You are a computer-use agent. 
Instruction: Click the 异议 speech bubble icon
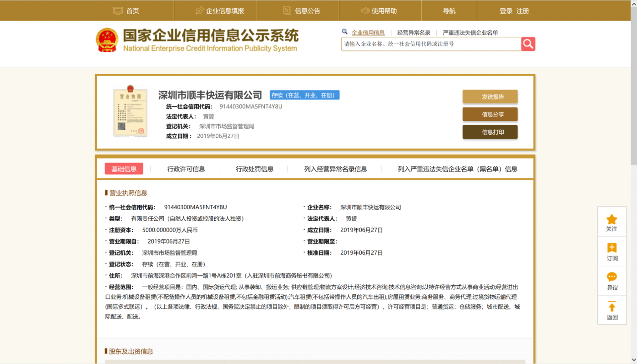coord(612,277)
